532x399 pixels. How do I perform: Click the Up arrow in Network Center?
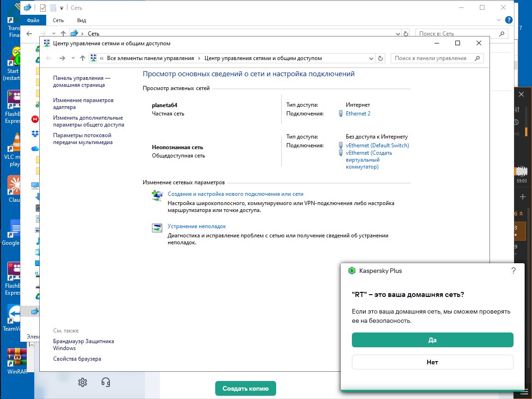tap(83, 58)
